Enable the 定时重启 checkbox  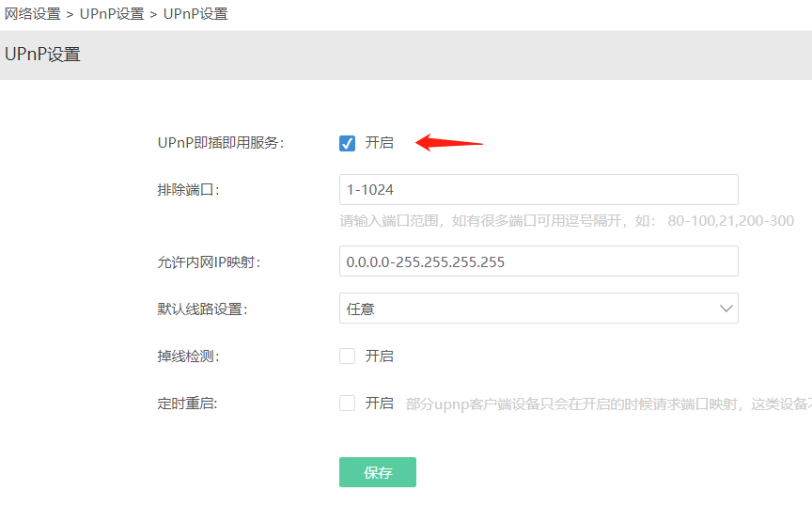coord(347,403)
